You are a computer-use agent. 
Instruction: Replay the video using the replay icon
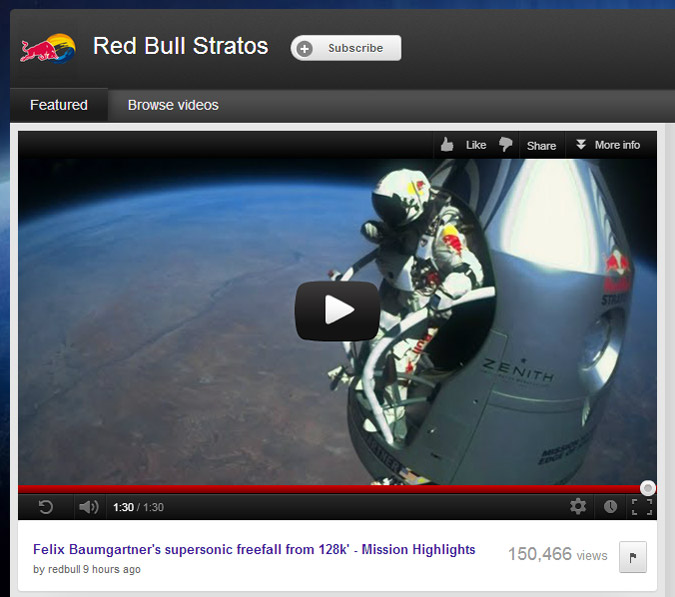click(x=46, y=507)
